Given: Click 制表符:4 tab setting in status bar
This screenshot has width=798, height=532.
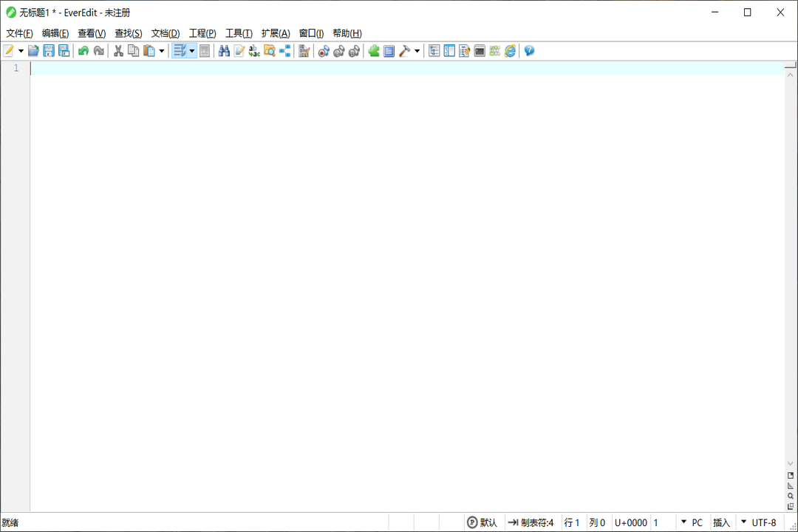Looking at the screenshot, I should (x=531, y=522).
